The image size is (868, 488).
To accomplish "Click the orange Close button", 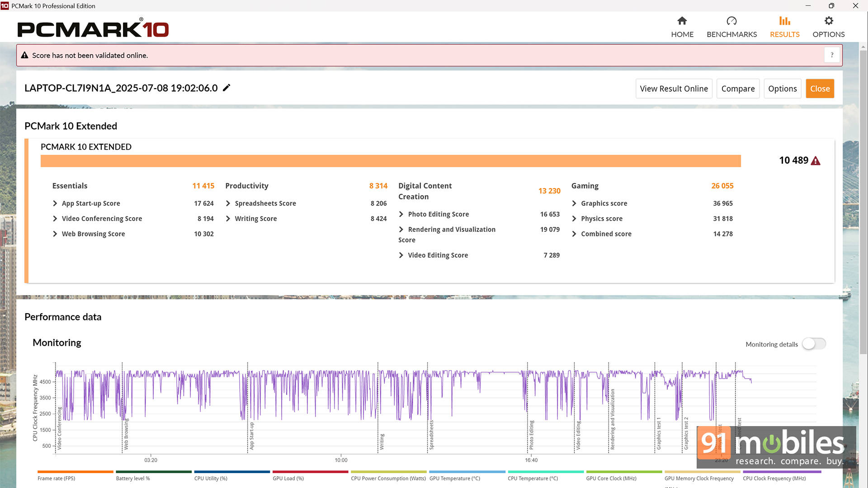I will point(819,89).
